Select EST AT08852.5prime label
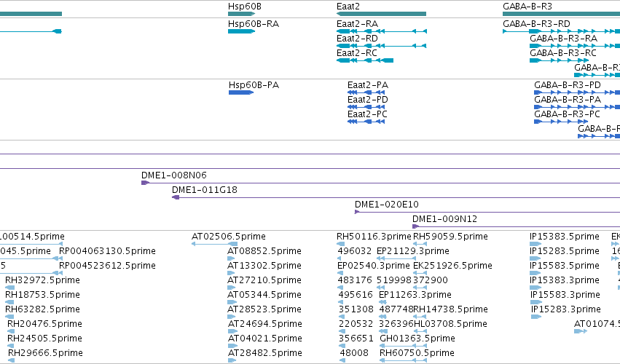 click(264, 251)
